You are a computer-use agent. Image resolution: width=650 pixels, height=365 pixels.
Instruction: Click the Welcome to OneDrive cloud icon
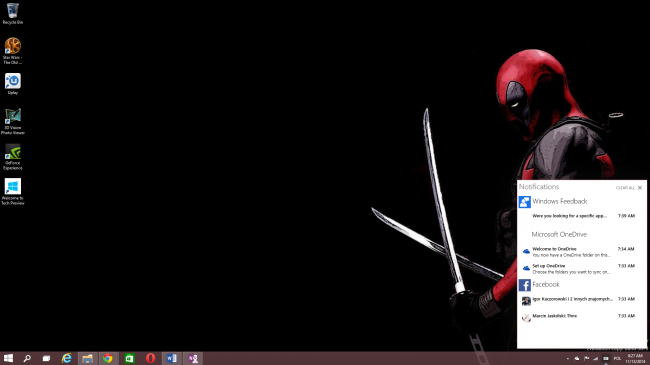(x=526, y=251)
